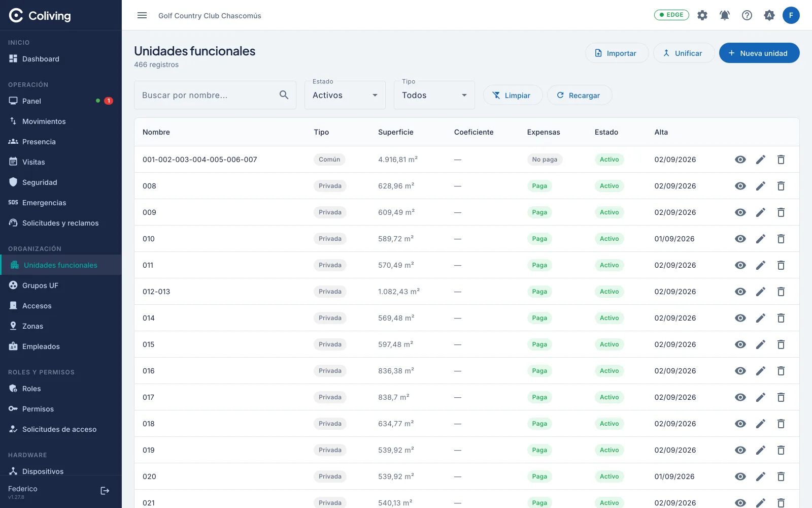This screenshot has height=508, width=812.
Task: Click the logout icon next to Federico
Action: (x=105, y=491)
